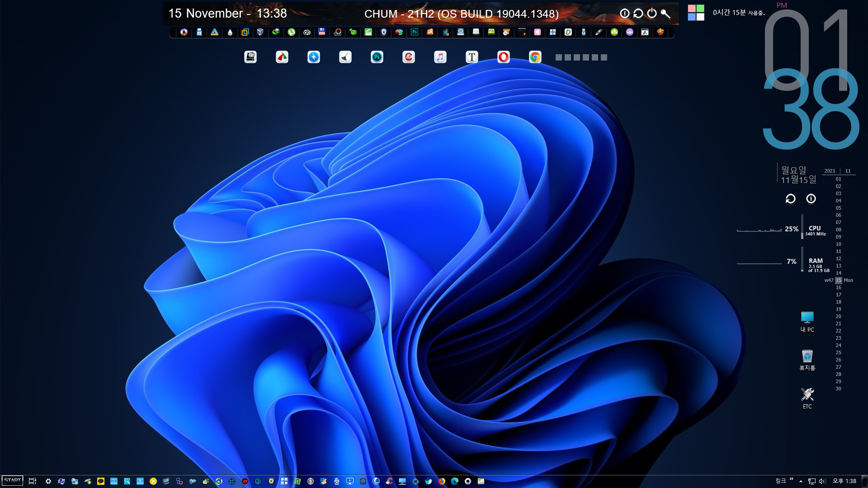Viewport: 868px width, 488px height.
Task: Open the ETC tools desktop icon
Action: (x=807, y=398)
